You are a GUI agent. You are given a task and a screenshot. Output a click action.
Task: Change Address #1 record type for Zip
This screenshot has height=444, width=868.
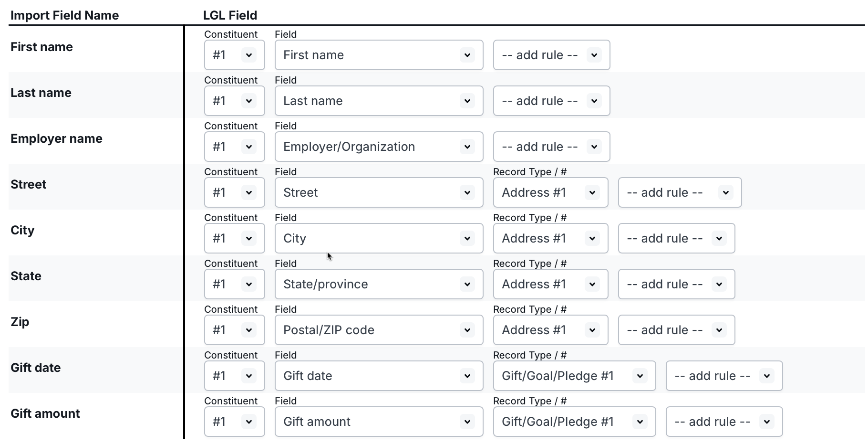(550, 330)
